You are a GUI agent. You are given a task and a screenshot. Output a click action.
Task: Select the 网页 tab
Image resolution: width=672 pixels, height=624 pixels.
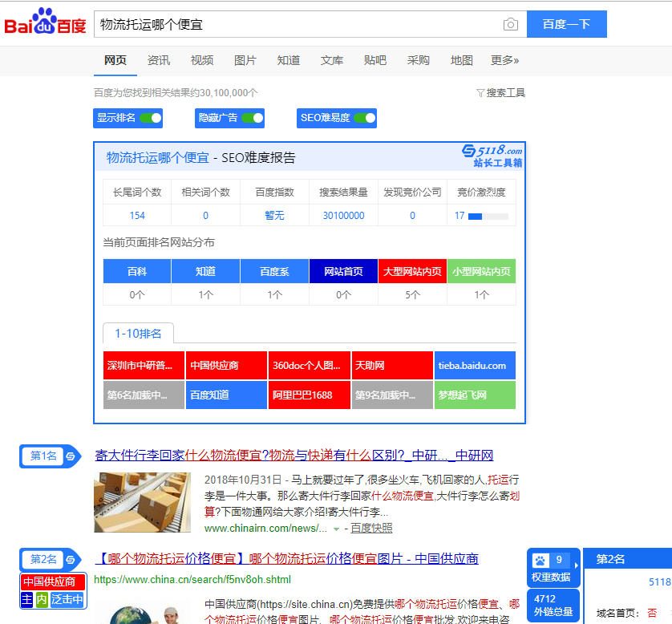click(x=115, y=60)
